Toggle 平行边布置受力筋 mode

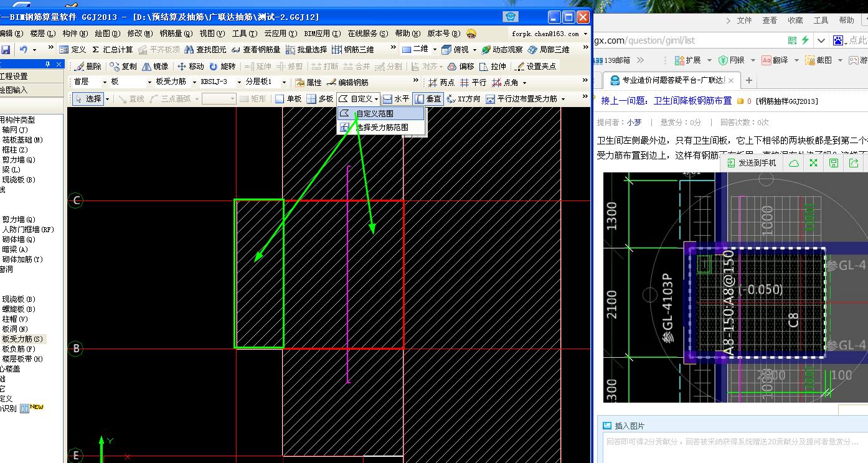pyautogui.click(x=521, y=98)
